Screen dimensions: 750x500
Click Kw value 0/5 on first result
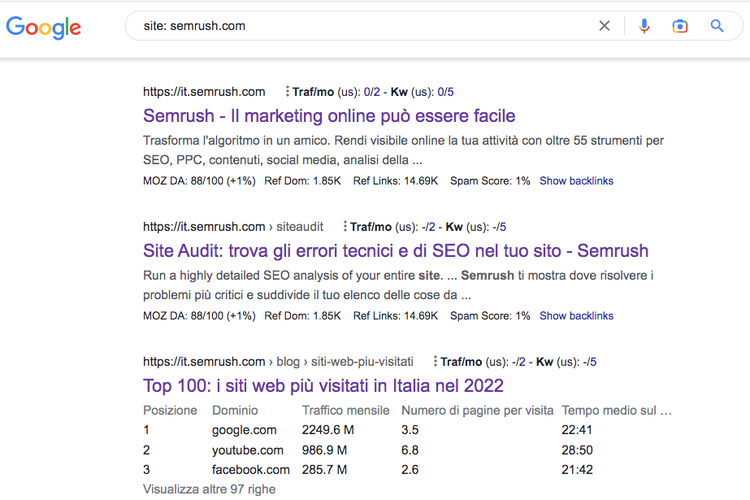click(445, 92)
